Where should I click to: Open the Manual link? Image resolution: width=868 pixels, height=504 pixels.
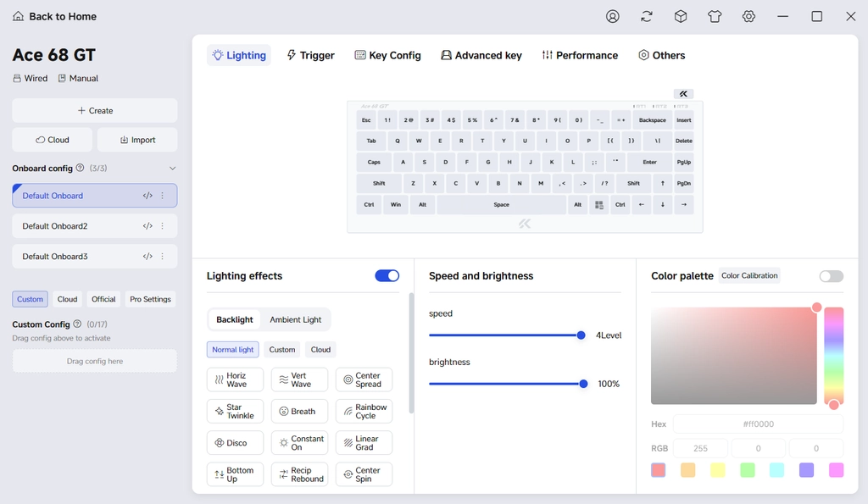78,78
